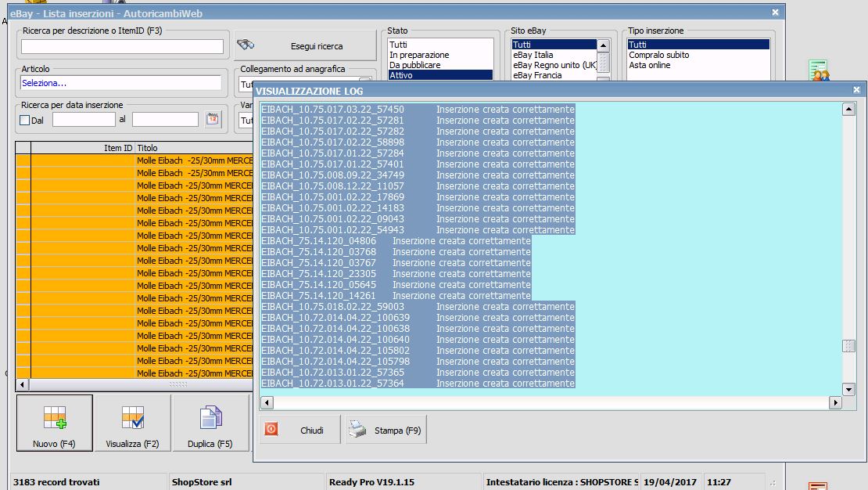Click the Duplica (F5) documents icon
This screenshot has height=490, width=868.
211,417
